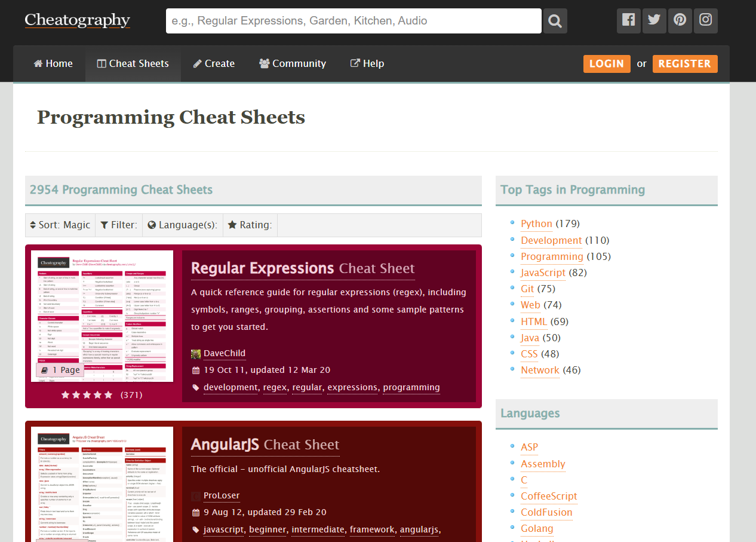
Task: Open the Regular Expressions Cheat Sheet title
Action: pos(303,268)
